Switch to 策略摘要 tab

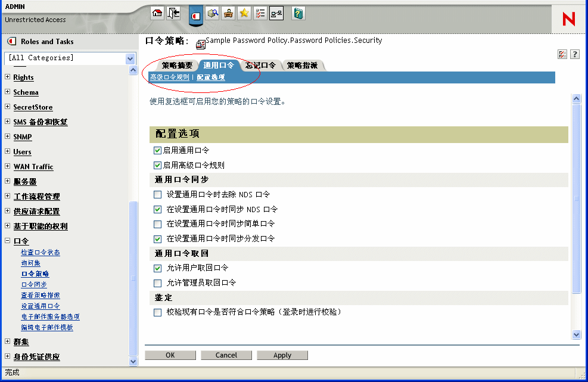[177, 66]
